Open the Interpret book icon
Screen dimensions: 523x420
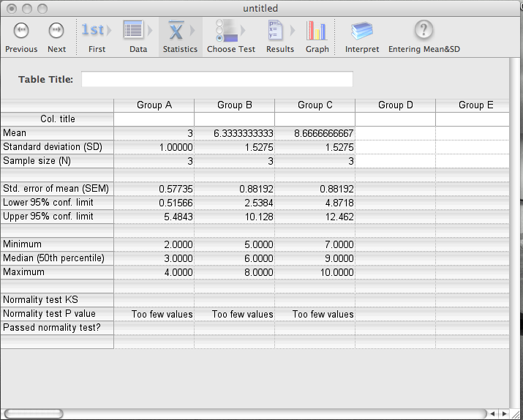(x=362, y=31)
